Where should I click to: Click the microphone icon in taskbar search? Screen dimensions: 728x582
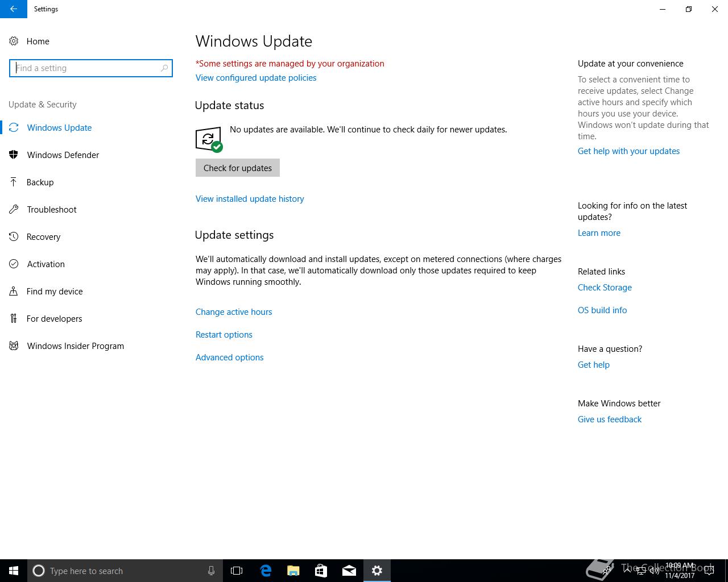[211, 571]
